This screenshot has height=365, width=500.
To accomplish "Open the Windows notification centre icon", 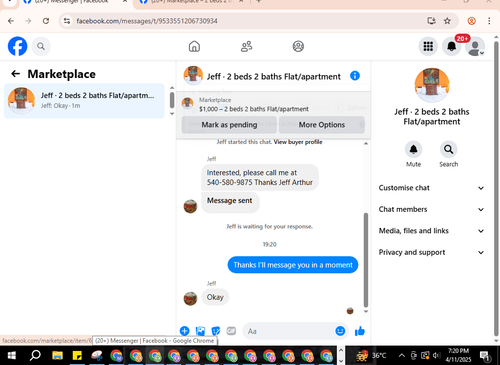I will [x=485, y=356].
